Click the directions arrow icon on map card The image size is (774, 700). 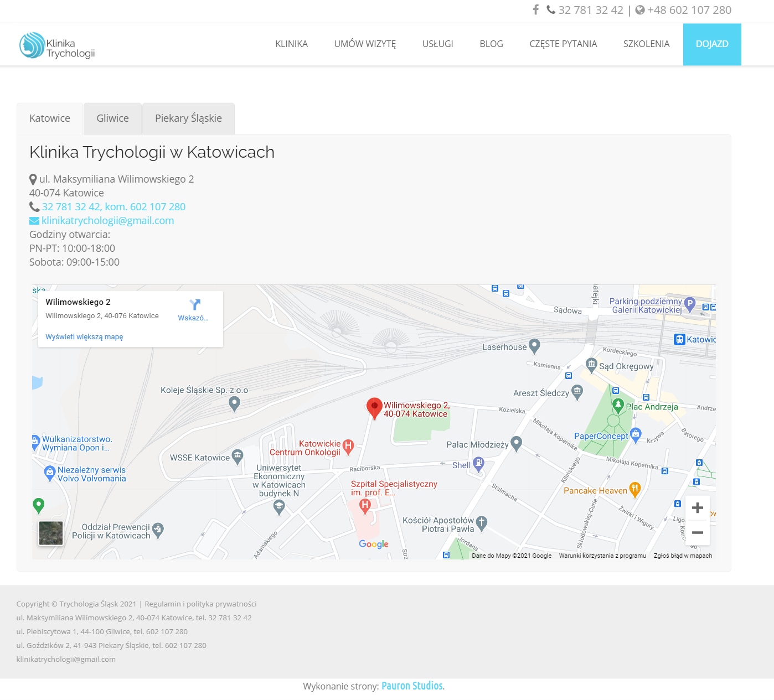[194, 305]
